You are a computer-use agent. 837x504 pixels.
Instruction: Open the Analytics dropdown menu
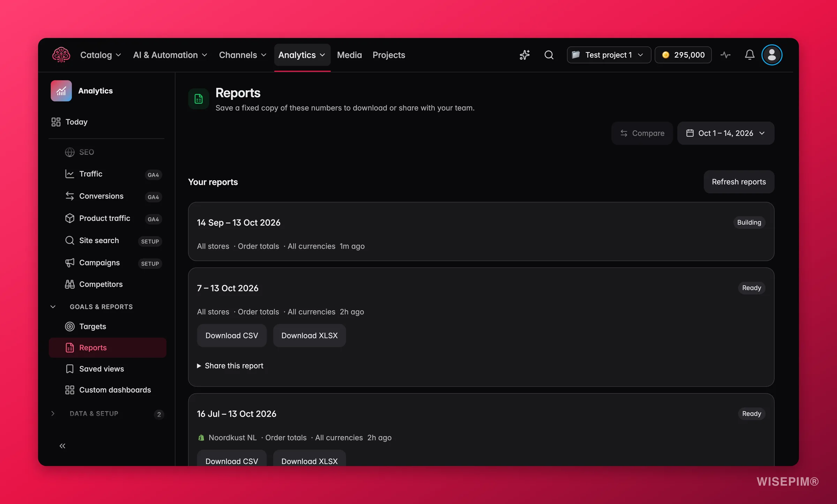[302, 55]
